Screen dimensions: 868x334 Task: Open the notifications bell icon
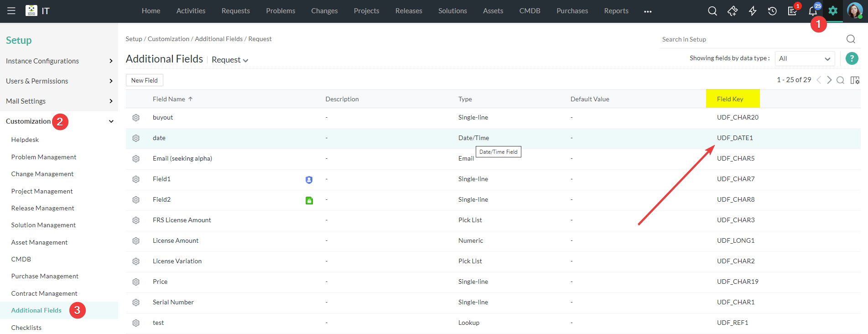(x=812, y=11)
